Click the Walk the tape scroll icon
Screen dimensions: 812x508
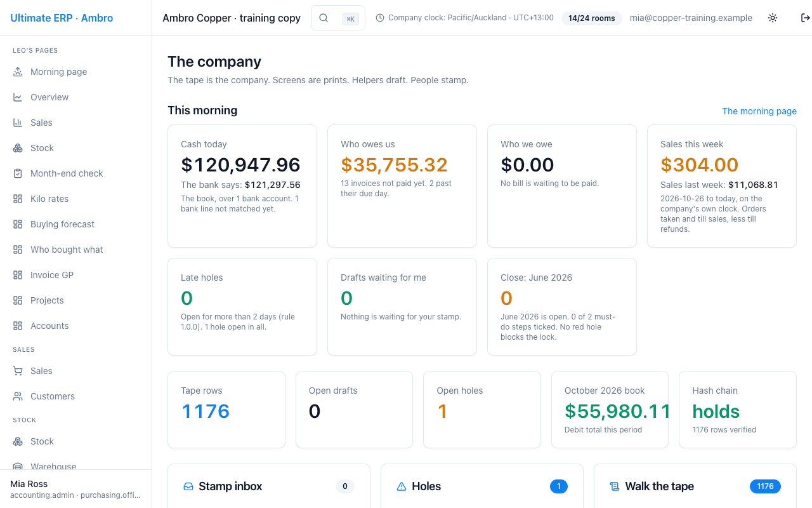pyautogui.click(x=615, y=486)
